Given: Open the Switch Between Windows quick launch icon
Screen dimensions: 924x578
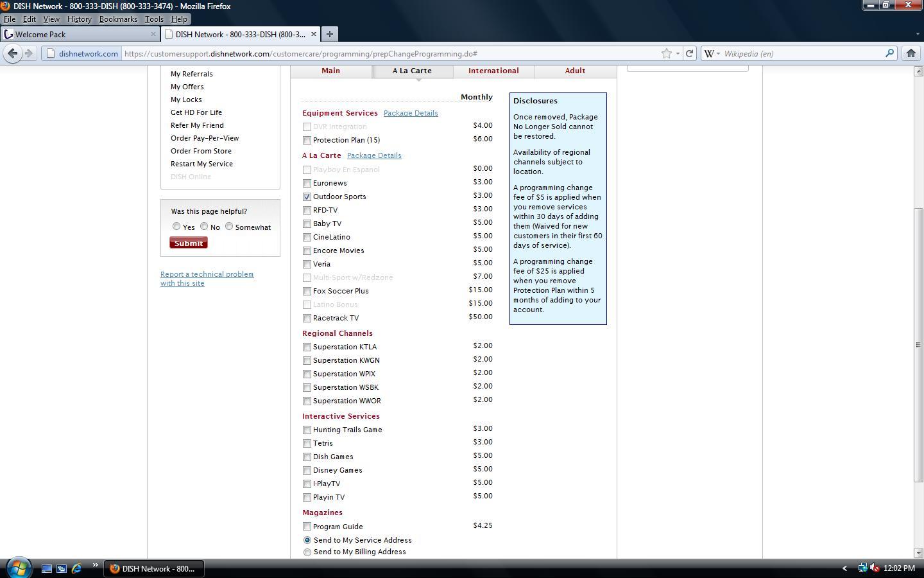Looking at the screenshot, I should point(62,568).
